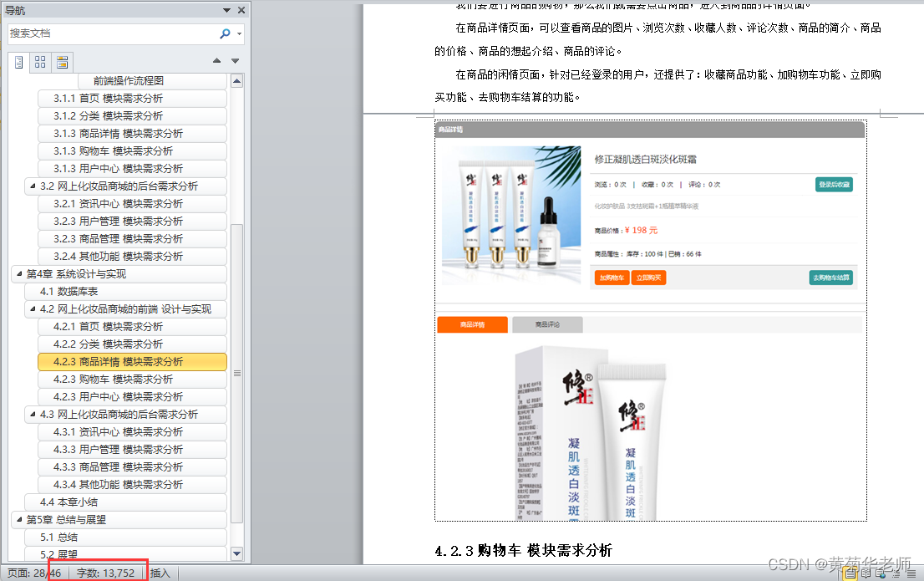The width and height of the screenshot is (924, 581).
Task: Toggle the 插入 insert mode indicator
Action: (158, 573)
